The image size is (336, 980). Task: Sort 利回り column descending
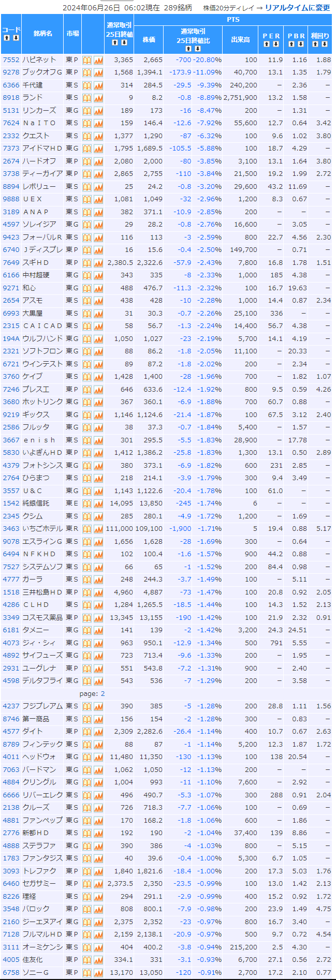pos(324,44)
